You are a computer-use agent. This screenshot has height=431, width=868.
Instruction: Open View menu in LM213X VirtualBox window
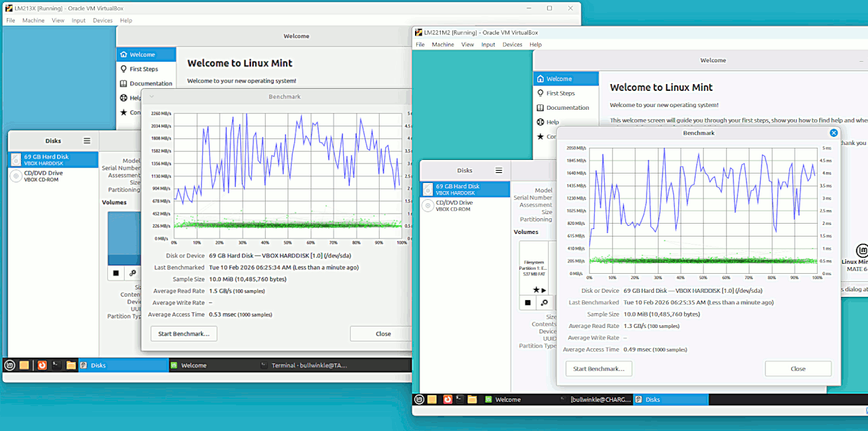pyautogui.click(x=58, y=20)
